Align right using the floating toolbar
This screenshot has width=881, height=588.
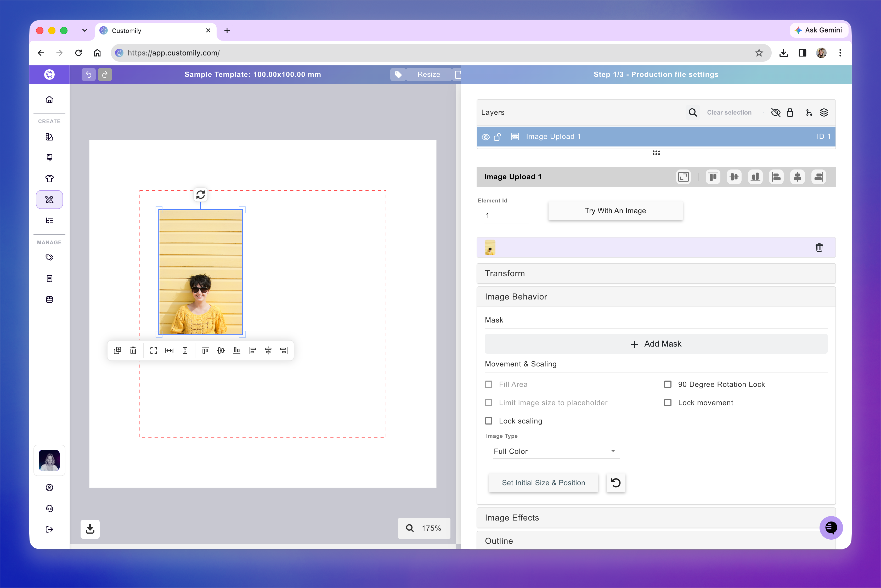pos(284,350)
